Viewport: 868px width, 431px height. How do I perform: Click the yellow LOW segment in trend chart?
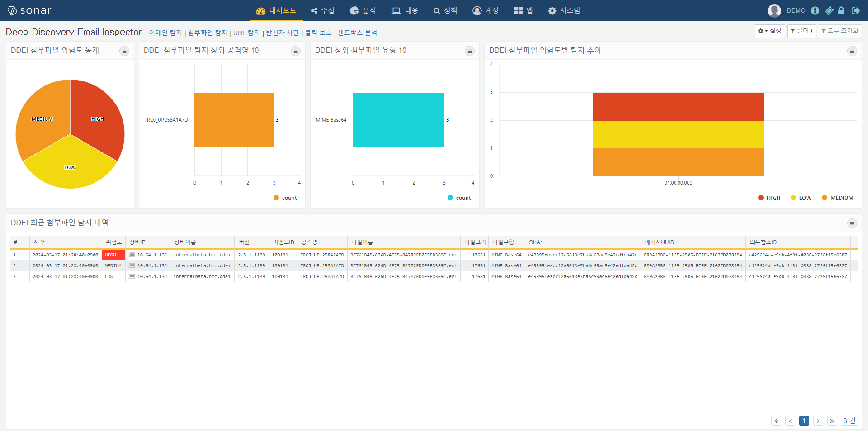point(678,134)
